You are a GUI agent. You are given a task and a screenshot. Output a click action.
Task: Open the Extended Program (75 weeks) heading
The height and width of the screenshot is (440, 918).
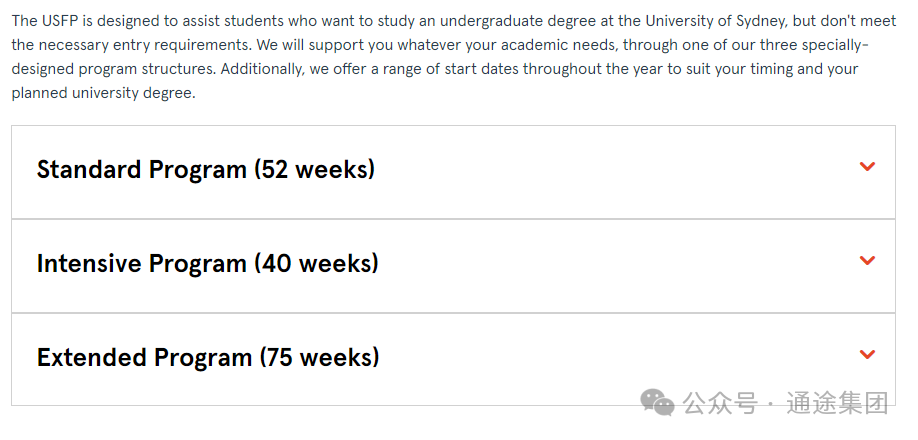click(x=208, y=357)
